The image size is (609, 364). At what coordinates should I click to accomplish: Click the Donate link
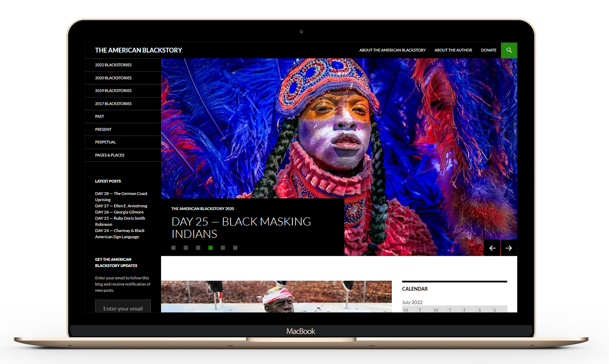point(488,50)
